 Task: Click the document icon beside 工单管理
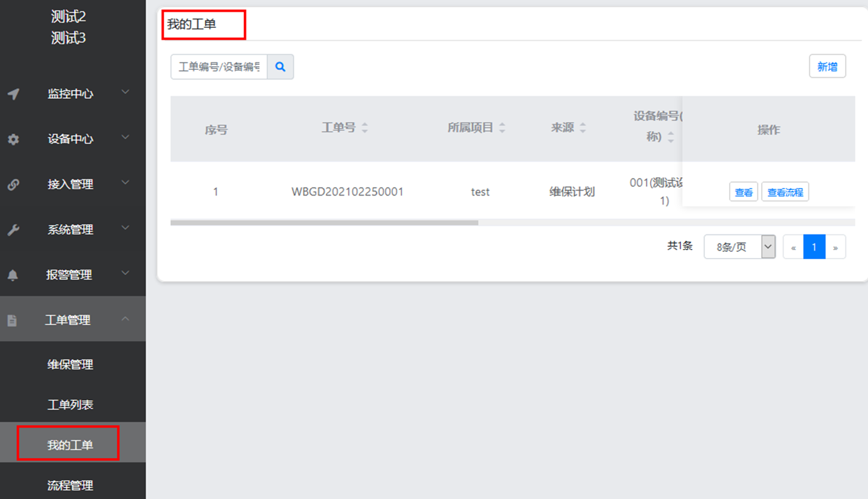click(12, 320)
